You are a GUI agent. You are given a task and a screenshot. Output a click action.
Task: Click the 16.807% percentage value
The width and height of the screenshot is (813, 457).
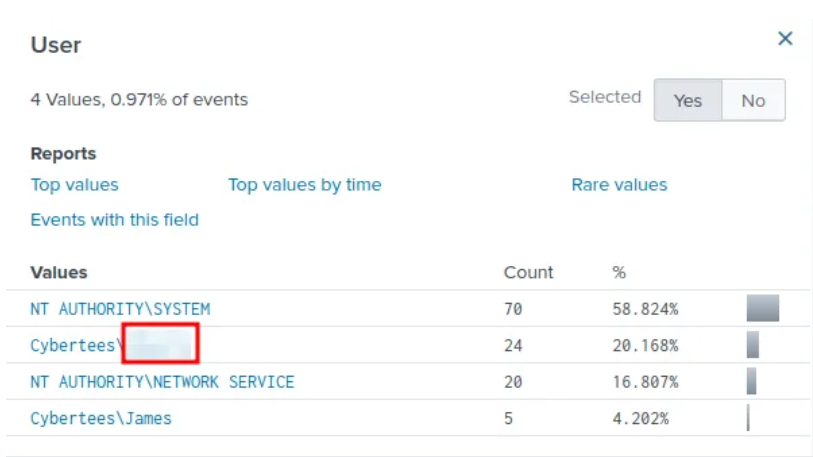pyautogui.click(x=645, y=382)
